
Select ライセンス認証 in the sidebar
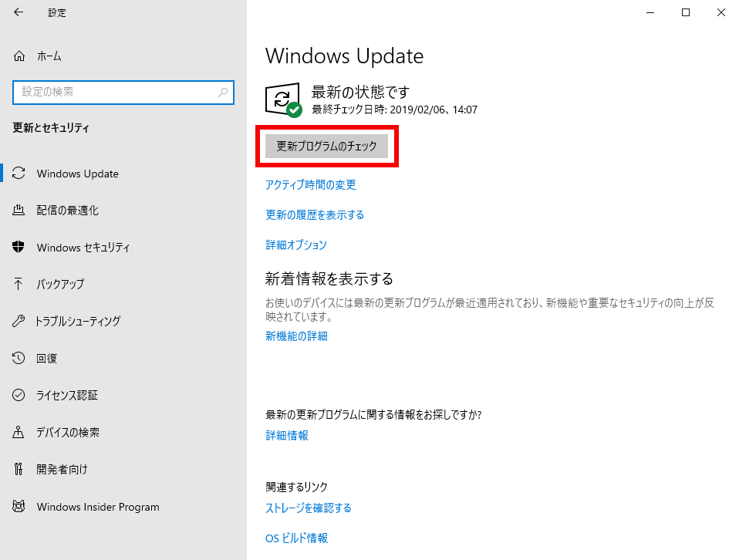click(x=67, y=396)
